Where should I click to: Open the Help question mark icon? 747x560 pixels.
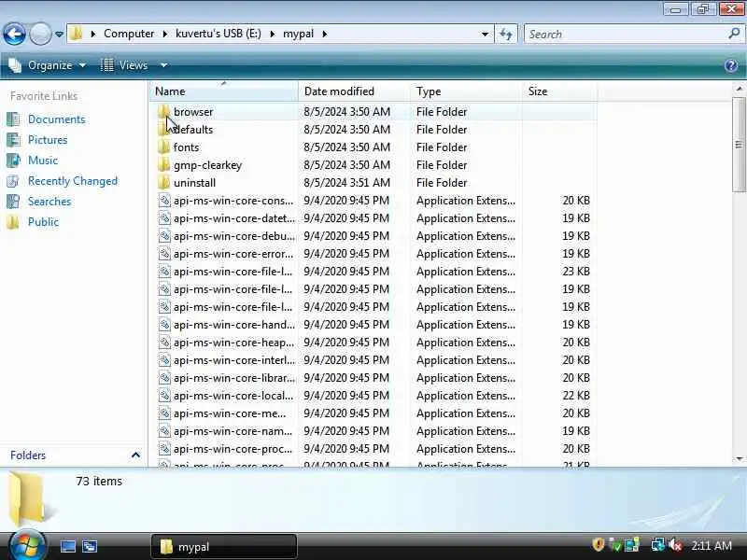tap(731, 65)
